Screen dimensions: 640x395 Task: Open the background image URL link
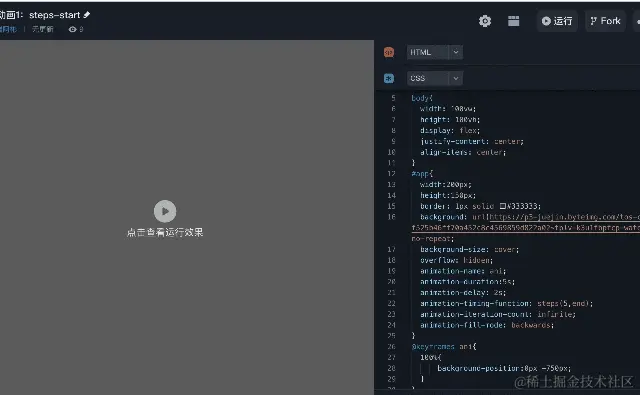tap(564, 217)
